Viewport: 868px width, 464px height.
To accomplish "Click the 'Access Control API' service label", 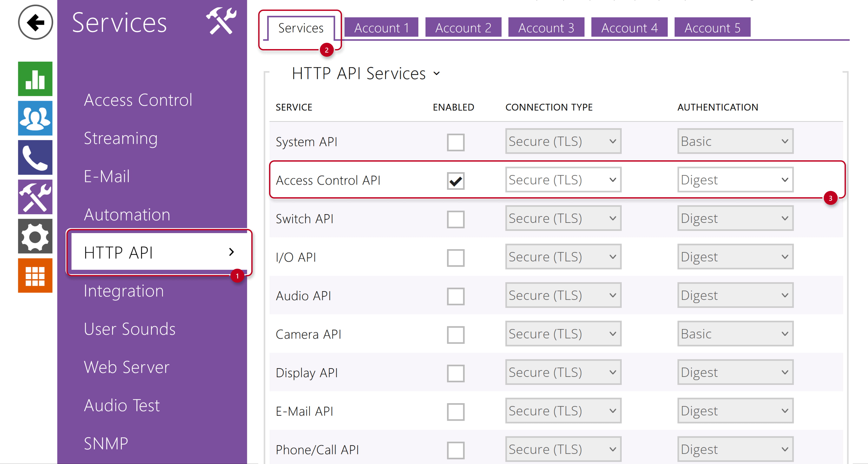I will [x=328, y=180].
